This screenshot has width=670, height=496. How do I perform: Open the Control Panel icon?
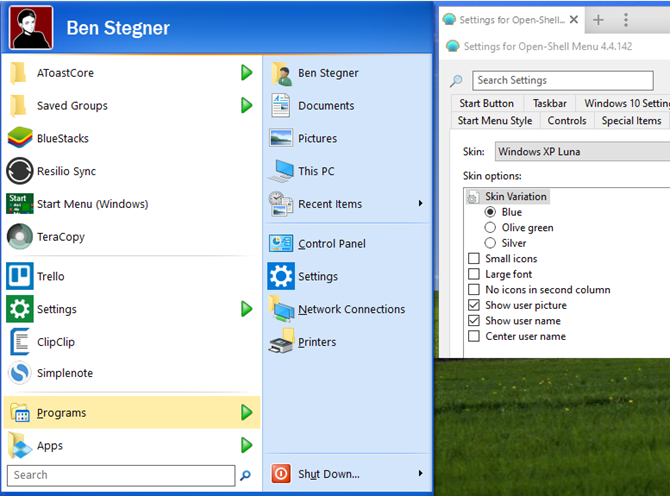pyautogui.click(x=281, y=244)
